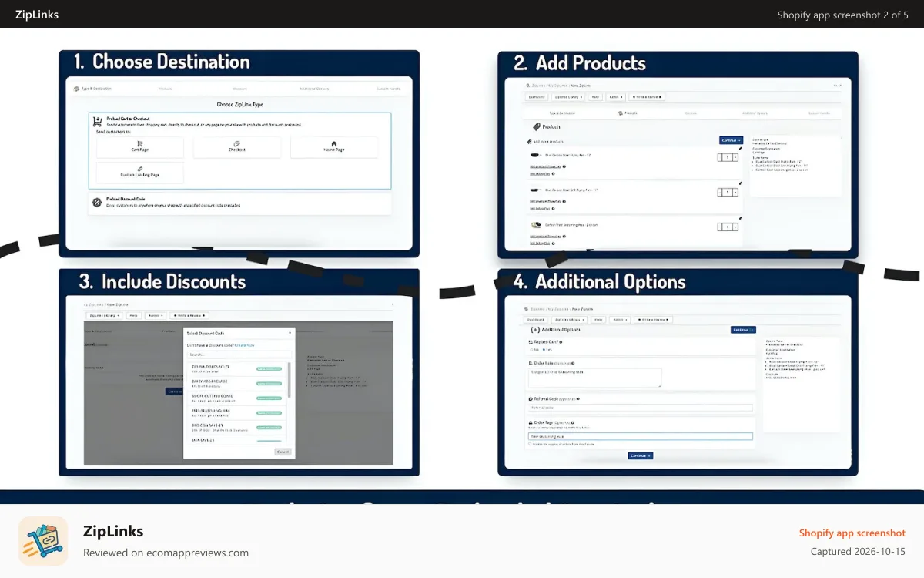Click the help icon beside the Grill Frying Pan selling plan

tap(553, 209)
